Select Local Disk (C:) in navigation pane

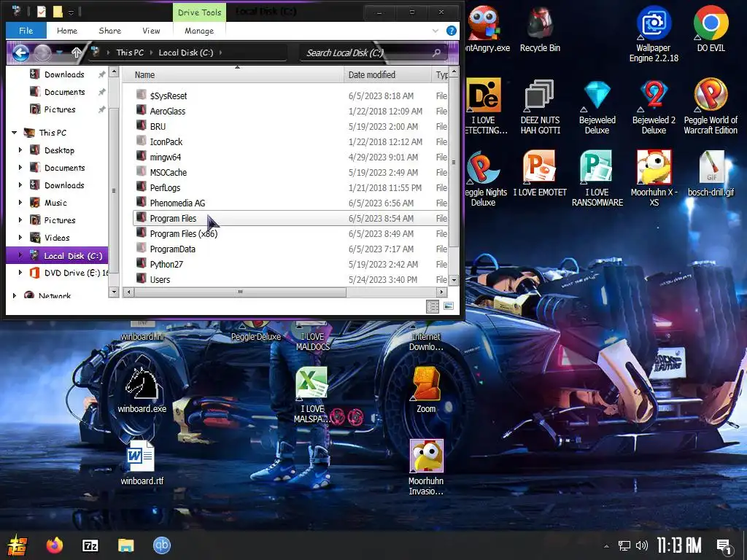pyautogui.click(x=57, y=256)
